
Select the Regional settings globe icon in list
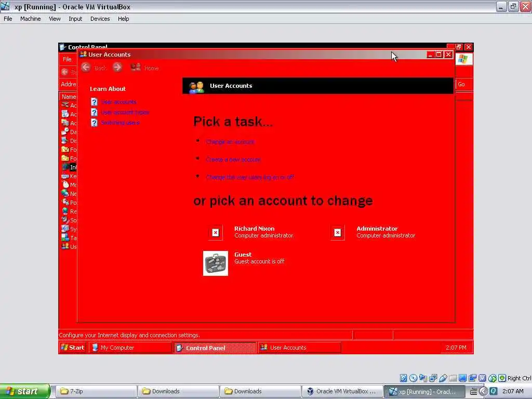pyautogui.click(x=65, y=211)
